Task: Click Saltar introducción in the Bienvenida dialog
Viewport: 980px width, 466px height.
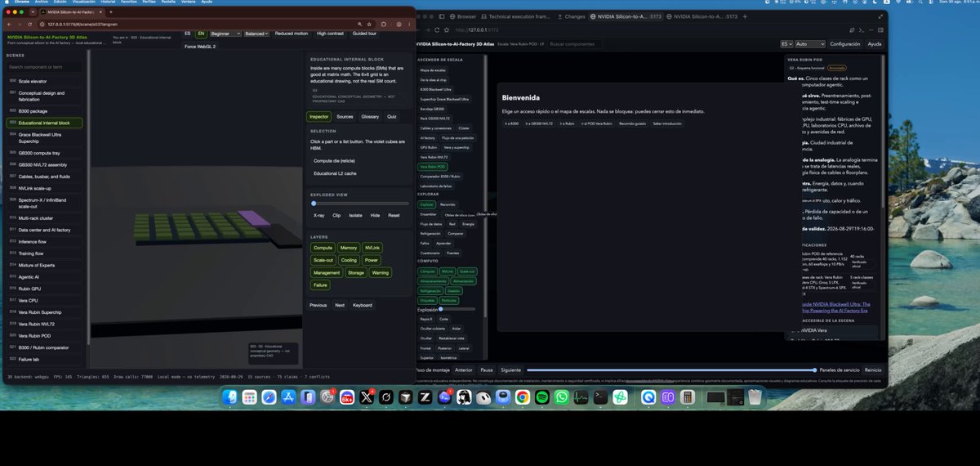Action: (x=666, y=123)
